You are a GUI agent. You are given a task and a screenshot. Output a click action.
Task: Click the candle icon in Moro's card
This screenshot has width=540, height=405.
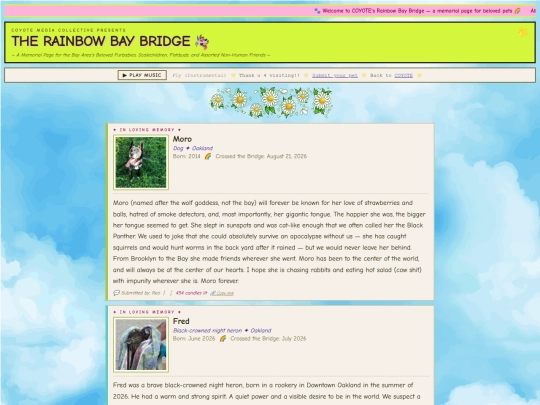[x=171, y=293]
